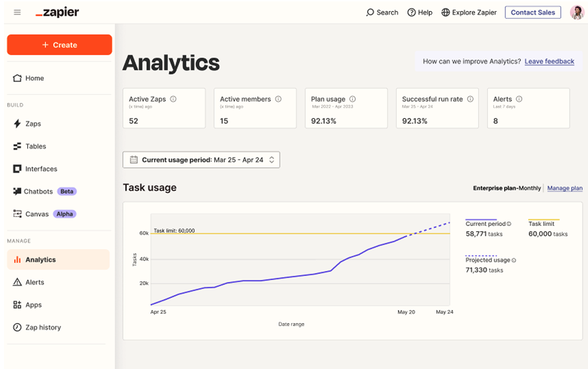Screen dimensions: 588x369
Task: Click info icon next to Plan usage
Action: point(352,99)
